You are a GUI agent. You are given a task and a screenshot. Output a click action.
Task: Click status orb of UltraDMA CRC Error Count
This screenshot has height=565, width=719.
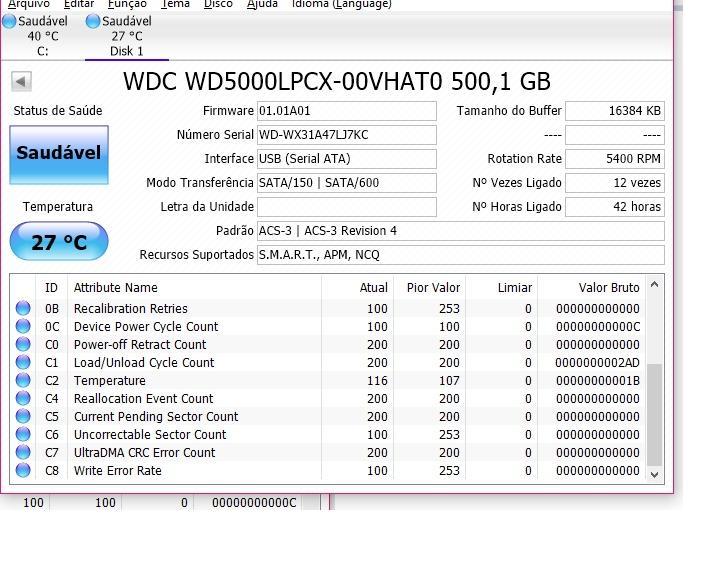23,452
